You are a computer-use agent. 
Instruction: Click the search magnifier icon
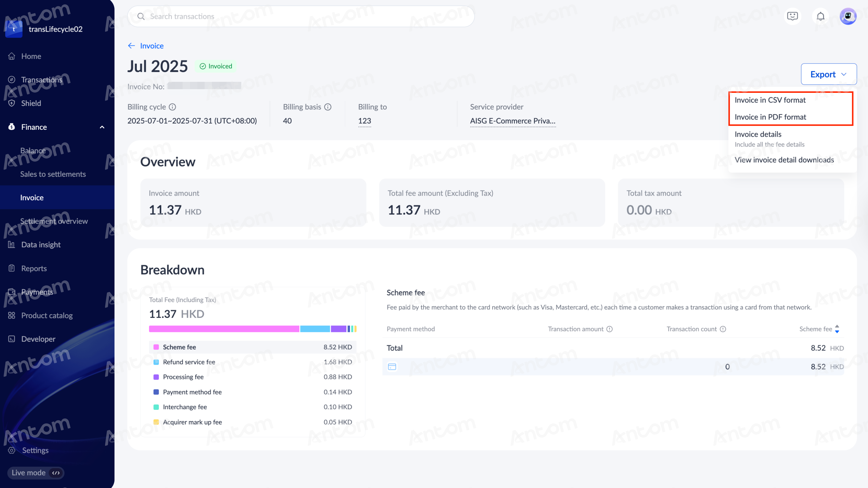click(141, 16)
